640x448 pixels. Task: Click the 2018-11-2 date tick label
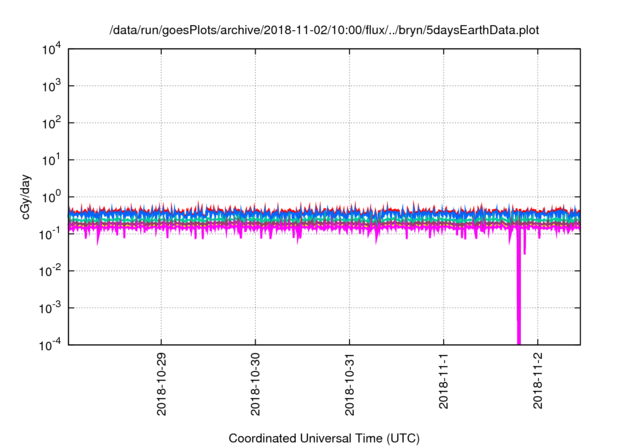tap(538, 381)
